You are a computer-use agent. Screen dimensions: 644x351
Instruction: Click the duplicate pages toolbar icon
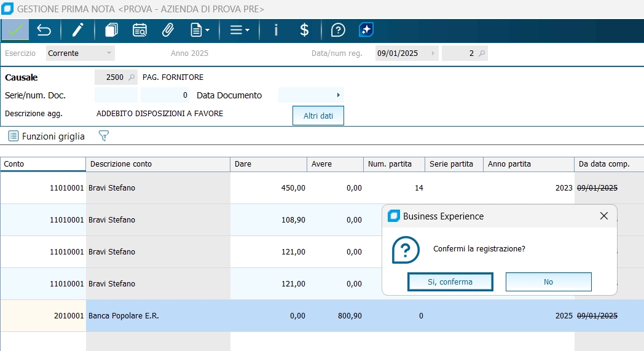click(111, 30)
